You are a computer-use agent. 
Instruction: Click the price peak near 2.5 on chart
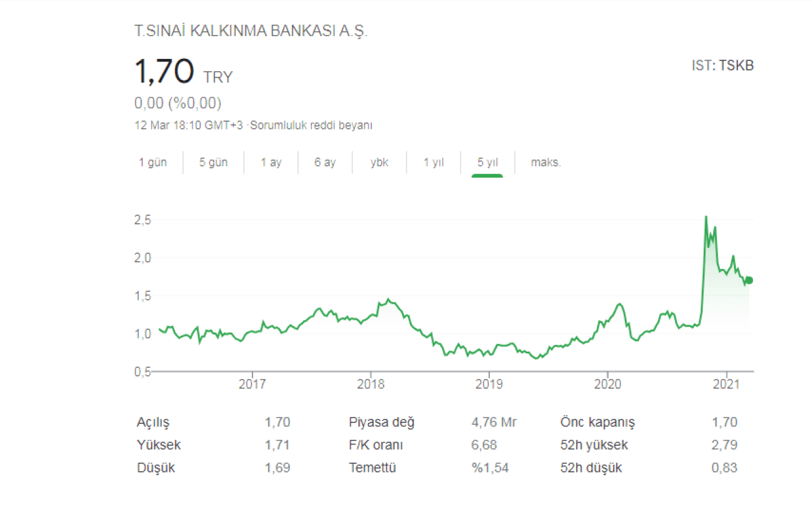click(x=706, y=217)
